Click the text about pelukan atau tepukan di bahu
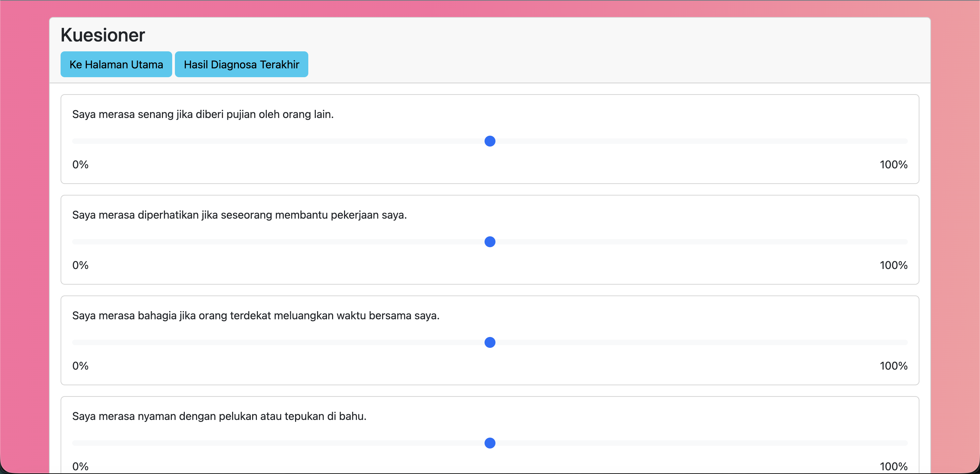980x474 pixels. [x=219, y=416]
